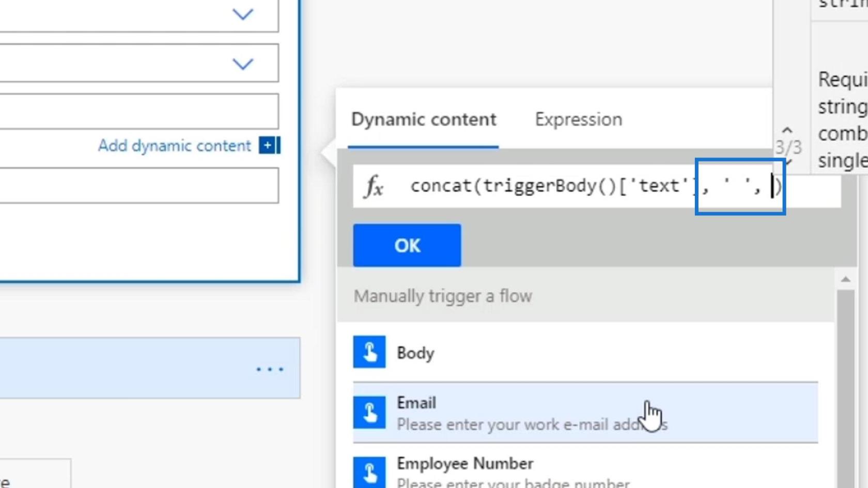This screenshot has width=868, height=488.
Task: Click into the concat expression input field
Action: point(597,186)
